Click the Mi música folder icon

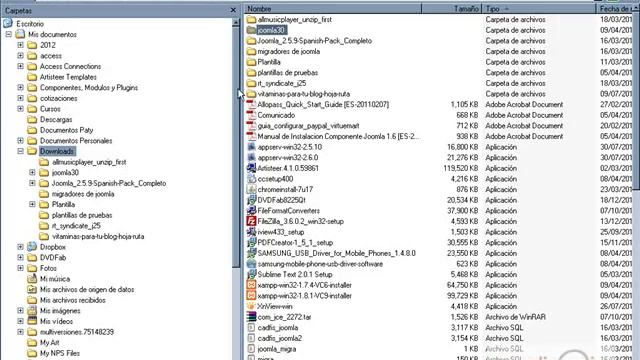click(32, 279)
